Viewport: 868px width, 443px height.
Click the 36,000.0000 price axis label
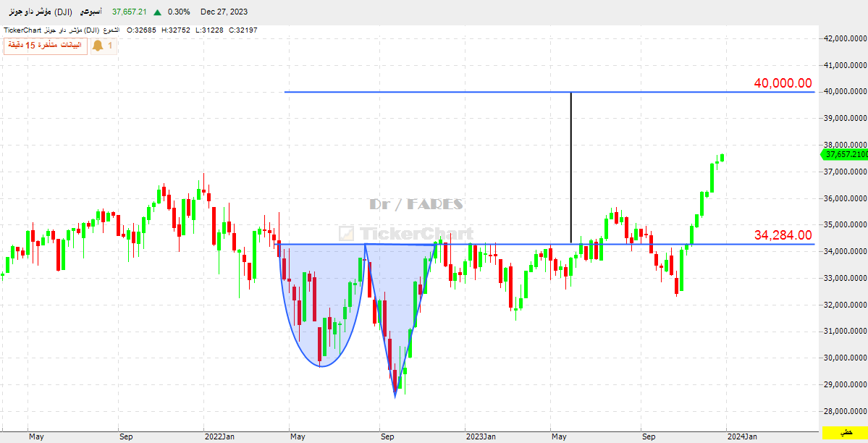[x=845, y=198]
